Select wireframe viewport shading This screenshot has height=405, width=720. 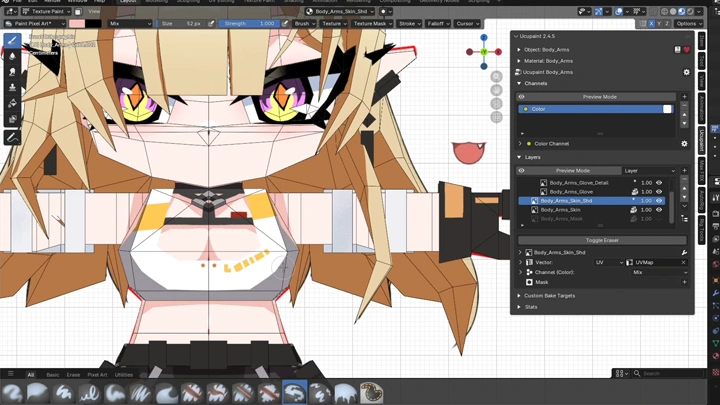(x=664, y=11)
